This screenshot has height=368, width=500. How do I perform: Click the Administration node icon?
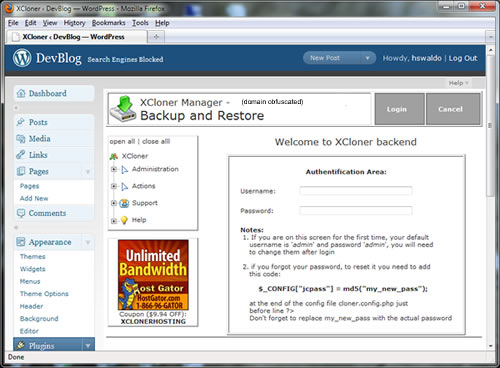pyautogui.click(x=125, y=170)
